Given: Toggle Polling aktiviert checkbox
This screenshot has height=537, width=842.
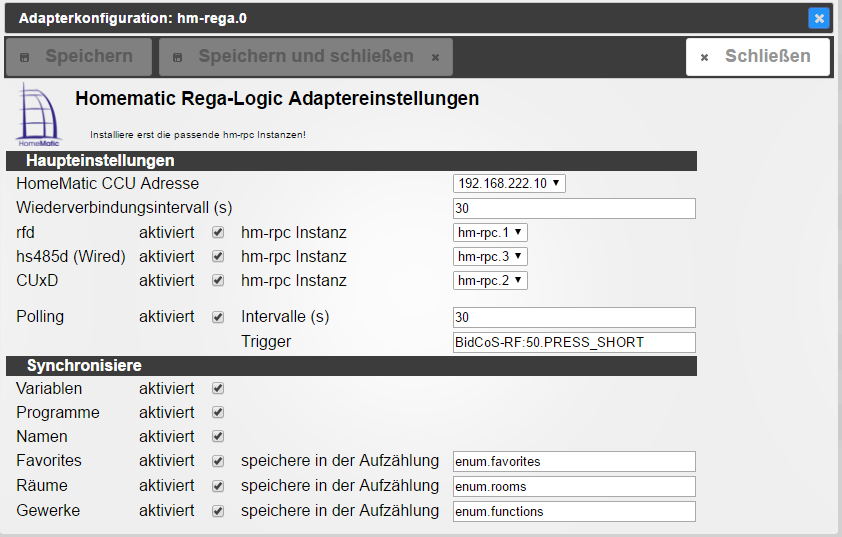Looking at the screenshot, I should (x=217, y=317).
